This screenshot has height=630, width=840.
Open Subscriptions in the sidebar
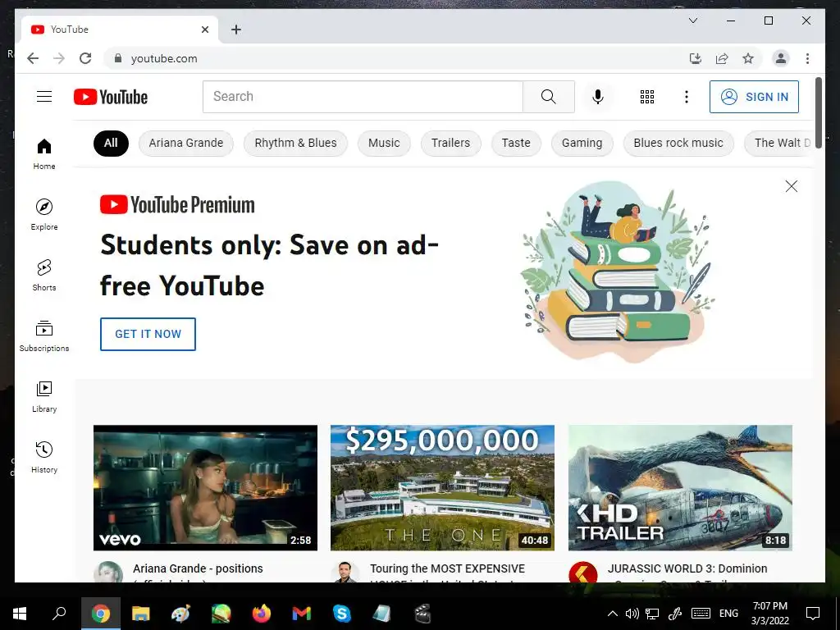coord(44,336)
